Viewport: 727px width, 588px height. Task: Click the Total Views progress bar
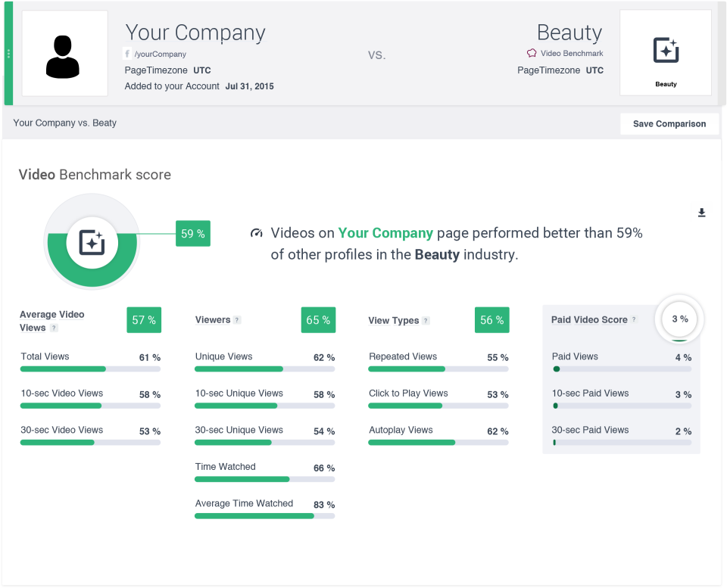coord(90,369)
